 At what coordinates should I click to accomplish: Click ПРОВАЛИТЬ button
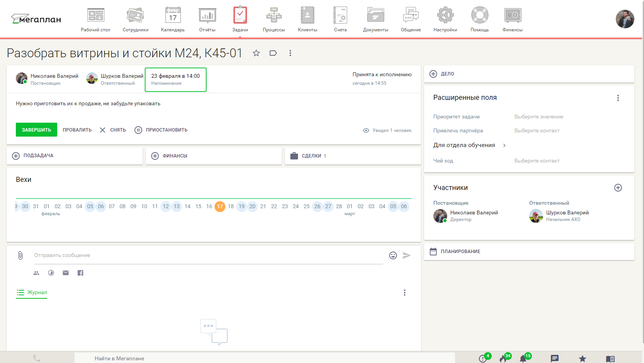click(77, 130)
